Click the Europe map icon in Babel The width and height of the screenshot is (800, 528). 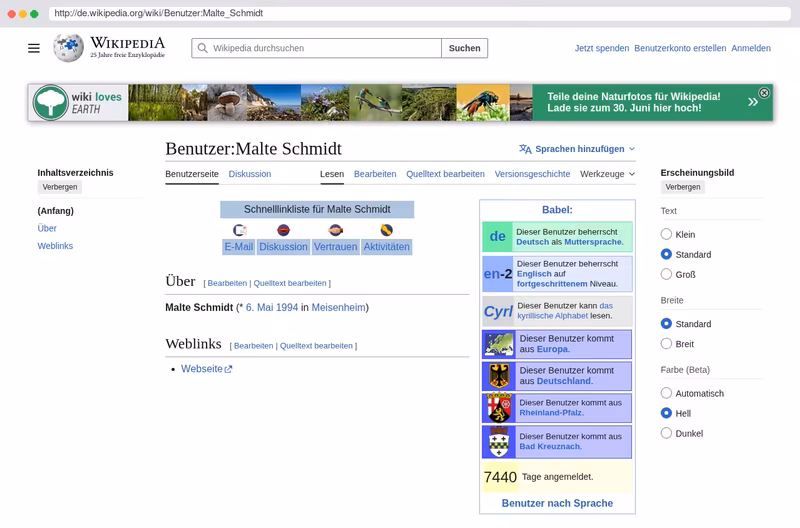pos(499,344)
